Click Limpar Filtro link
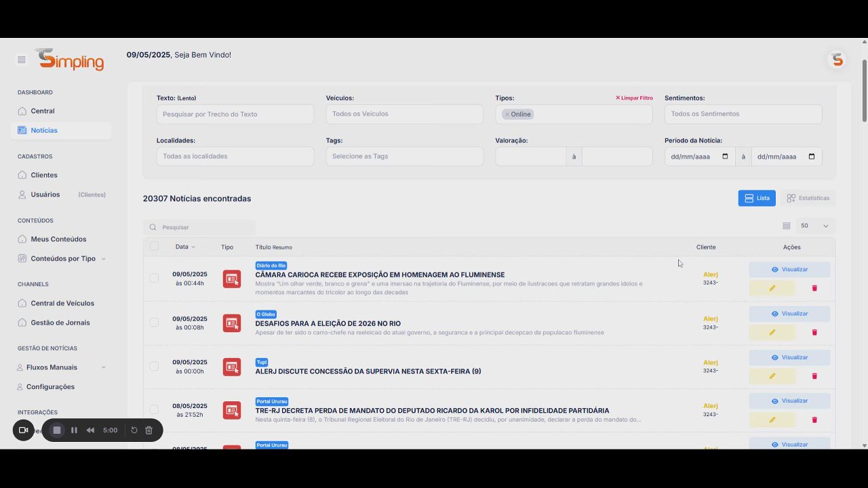The width and height of the screenshot is (868, 488). point(634,98)
